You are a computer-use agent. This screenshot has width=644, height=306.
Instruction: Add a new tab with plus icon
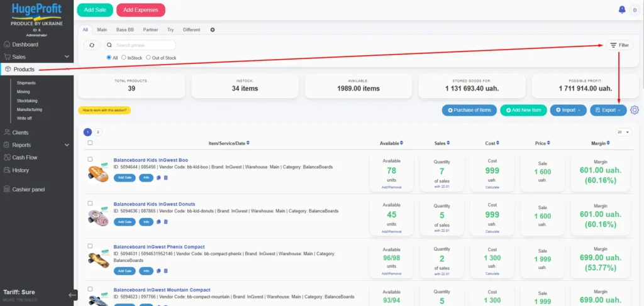(x=213, y=30)
